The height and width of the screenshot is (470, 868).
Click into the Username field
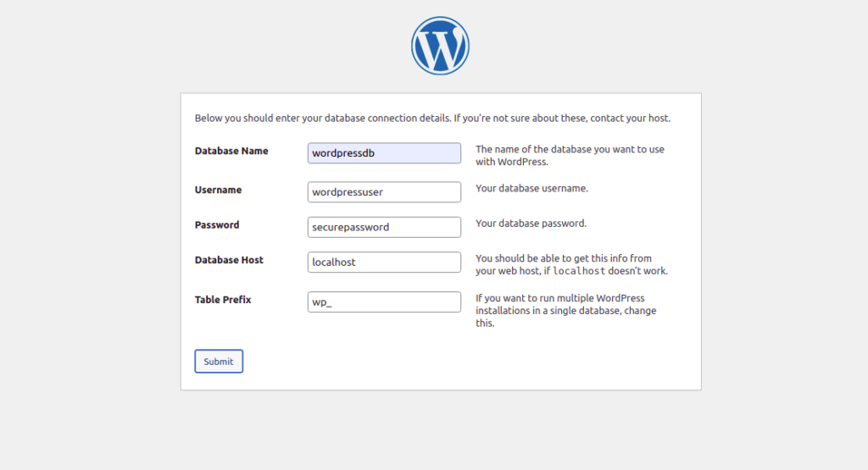click(384, 192)
